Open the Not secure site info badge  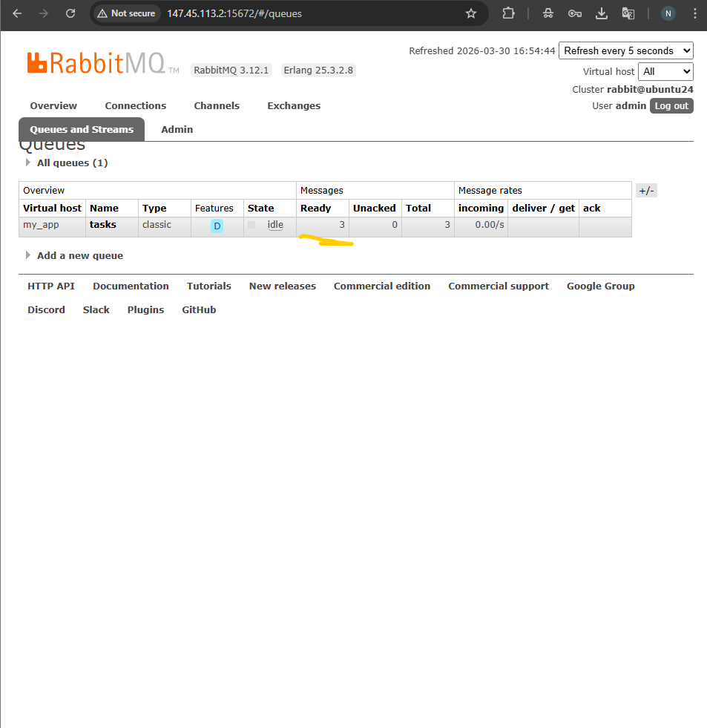(x=126, y=13)
